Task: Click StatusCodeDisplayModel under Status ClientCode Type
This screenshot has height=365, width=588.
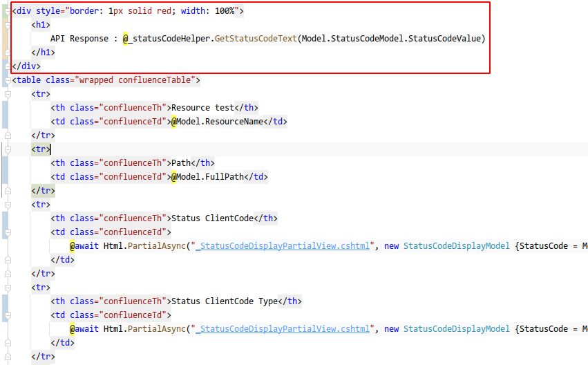Action: [457, 329]
